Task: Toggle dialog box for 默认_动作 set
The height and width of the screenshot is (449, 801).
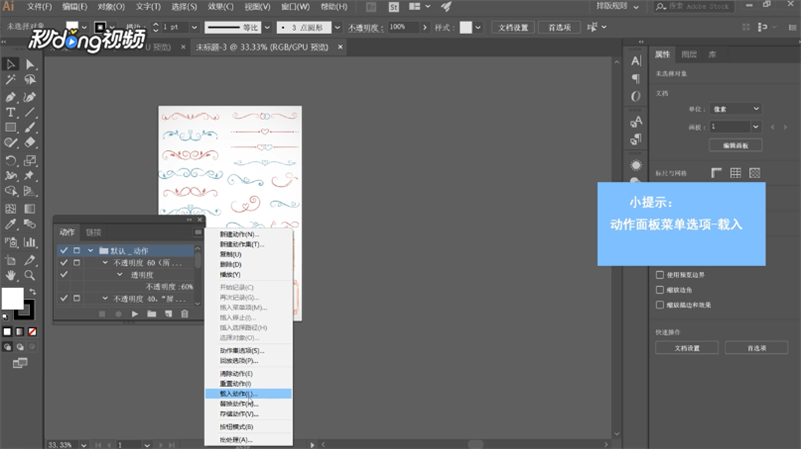Action: [x=77, y=250]
